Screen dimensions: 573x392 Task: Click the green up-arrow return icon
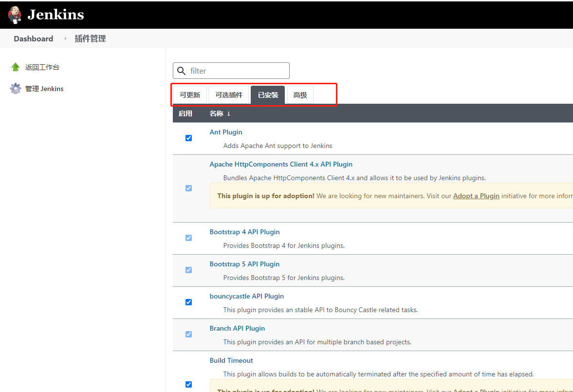16,67
